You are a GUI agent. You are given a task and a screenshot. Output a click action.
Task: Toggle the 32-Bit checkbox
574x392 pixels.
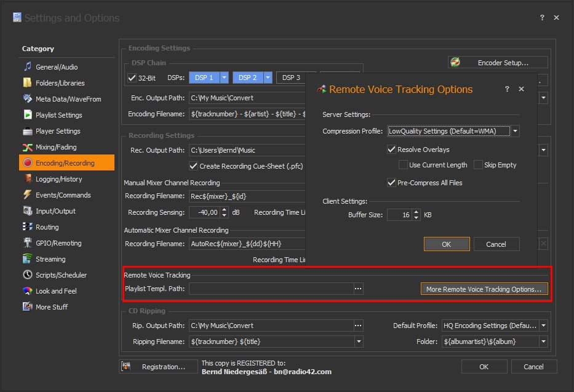point(132,78)
